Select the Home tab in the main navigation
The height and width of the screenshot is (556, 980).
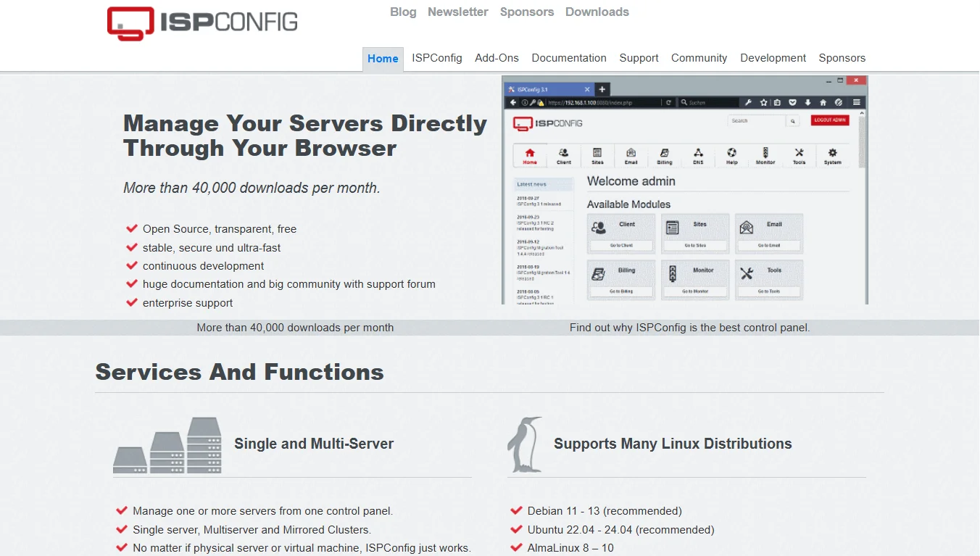pyautogui.click(x=383, y=59)
